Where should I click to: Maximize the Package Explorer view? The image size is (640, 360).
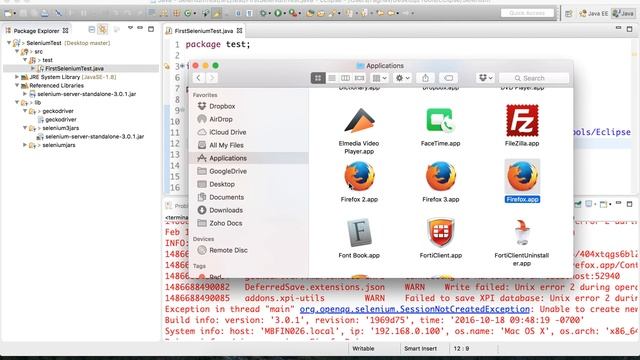(x=151, y=29)
